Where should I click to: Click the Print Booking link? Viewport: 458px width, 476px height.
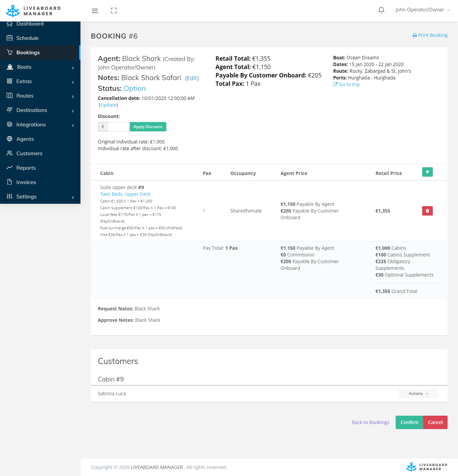[430, 35]
